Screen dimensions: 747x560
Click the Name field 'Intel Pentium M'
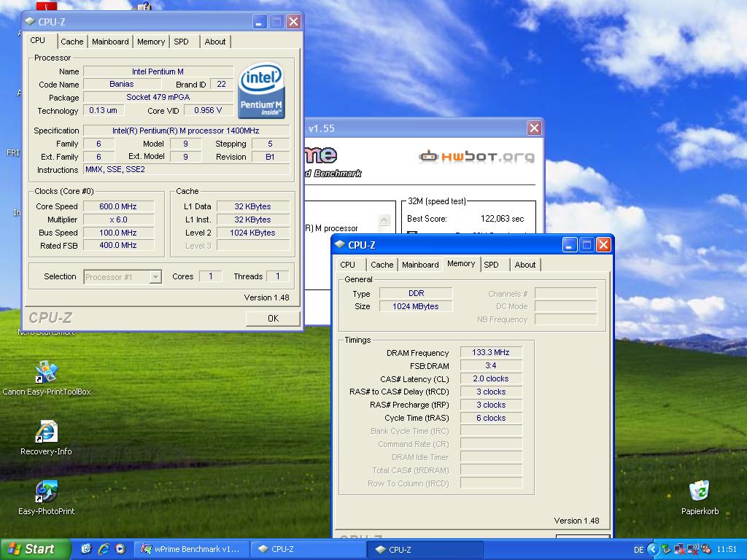click(158, 71)
